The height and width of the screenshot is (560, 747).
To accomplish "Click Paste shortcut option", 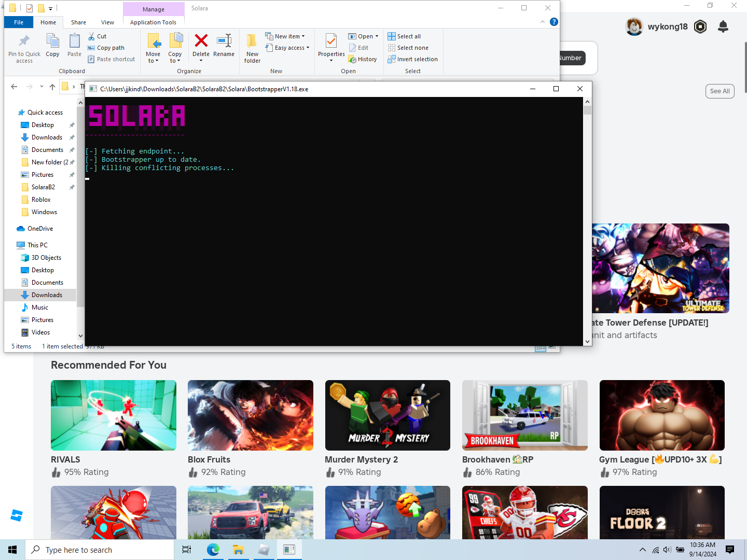I will point(111,59).
